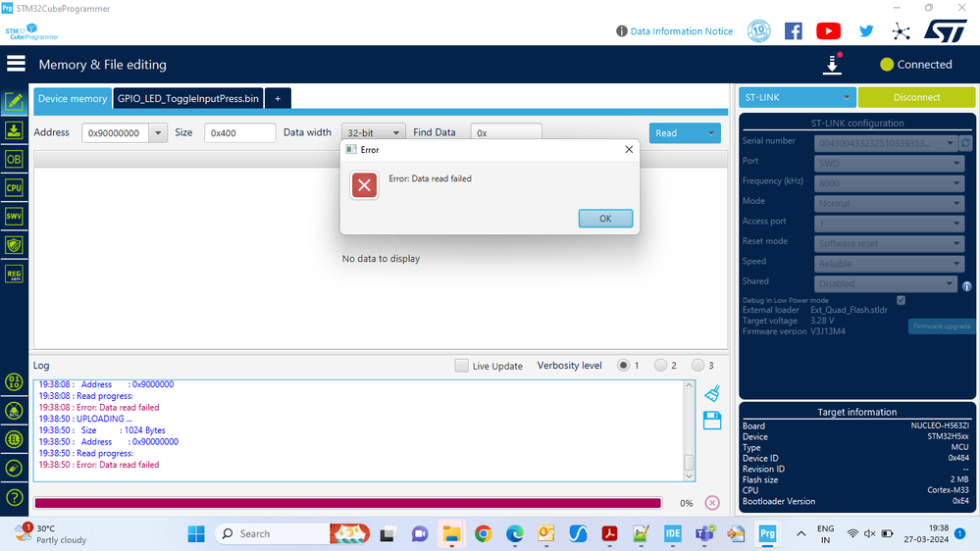Image resolution: width=980 pixels, height=551 pixels.
Task: Open log binary icon in sidebar
Action: tap(14, 381)
